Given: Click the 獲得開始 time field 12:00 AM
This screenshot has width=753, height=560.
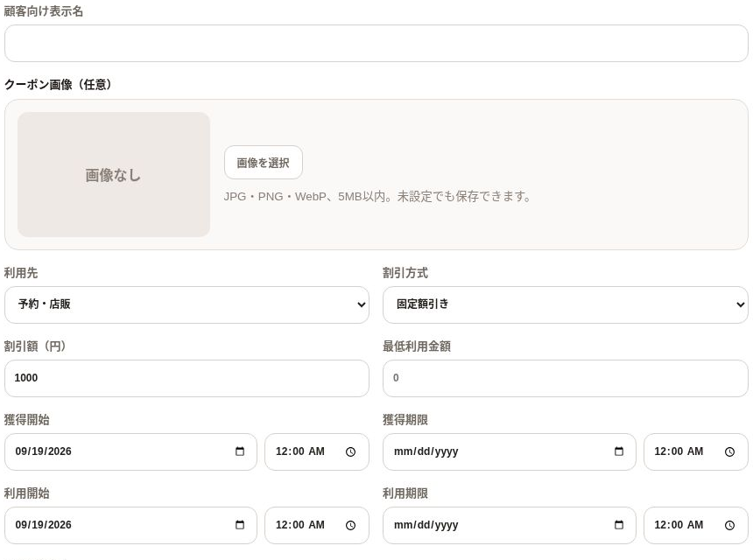Looking at the screenshot, I should (x=317, y=451).
